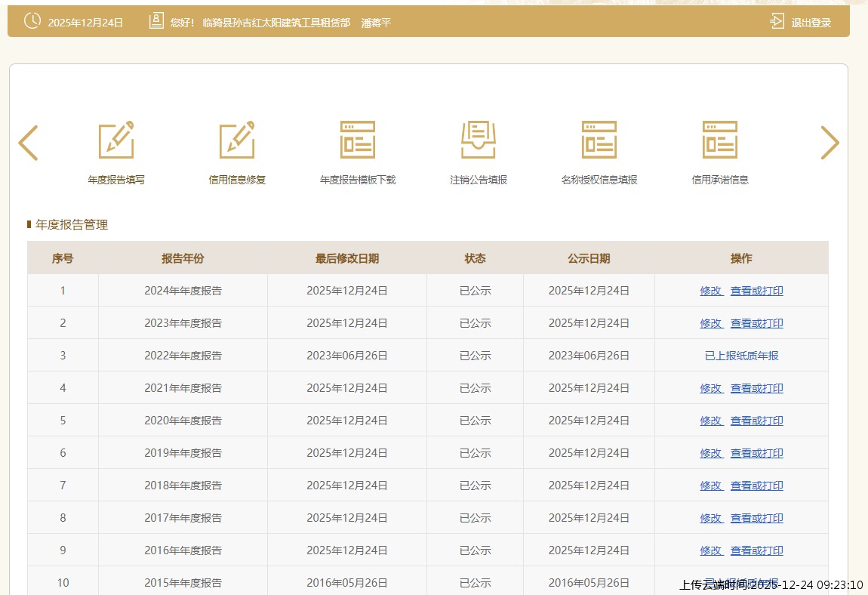868x595 pixels.
Task: Click the 退出登录 logout icon
Action: click(x=777, y=21)
